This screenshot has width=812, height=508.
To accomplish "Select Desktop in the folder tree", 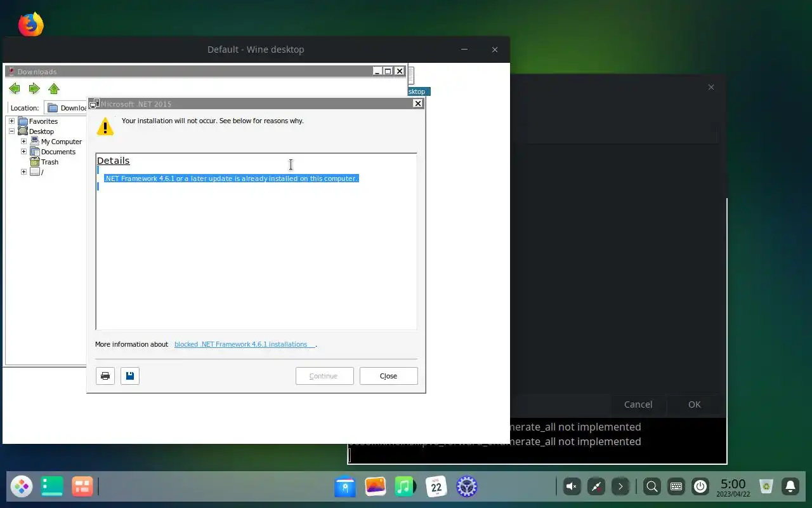I will click(x=41, y=131).
